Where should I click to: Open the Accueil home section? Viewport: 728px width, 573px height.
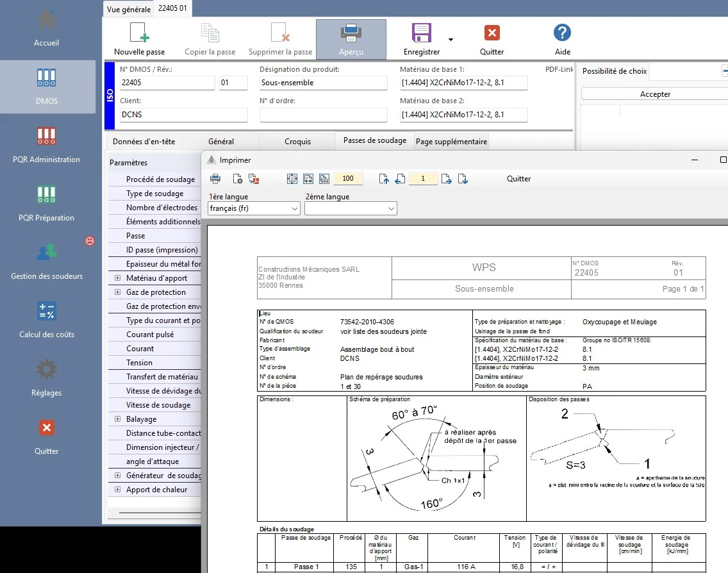[x=46, y=28]
